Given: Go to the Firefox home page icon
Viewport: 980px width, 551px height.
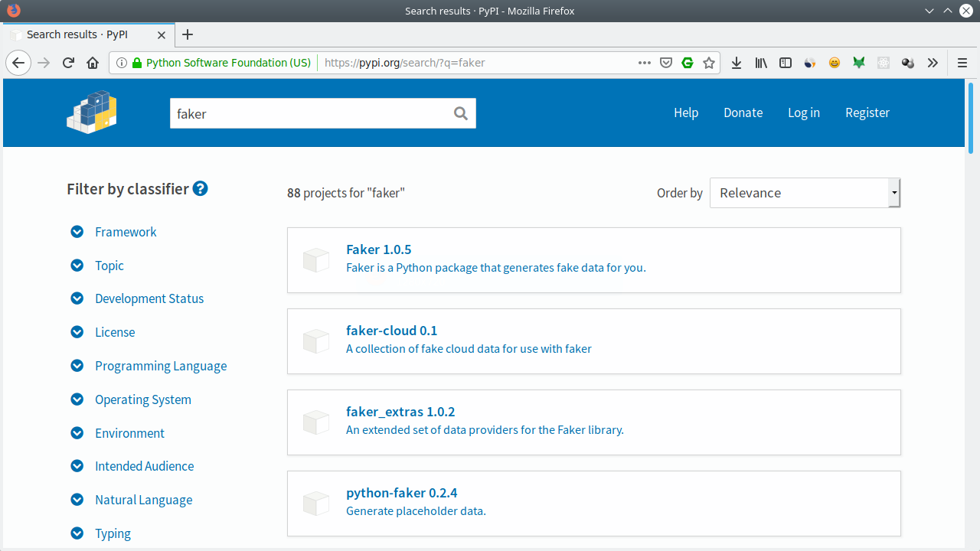Looking at the screenshot, I should coord(93,63).
